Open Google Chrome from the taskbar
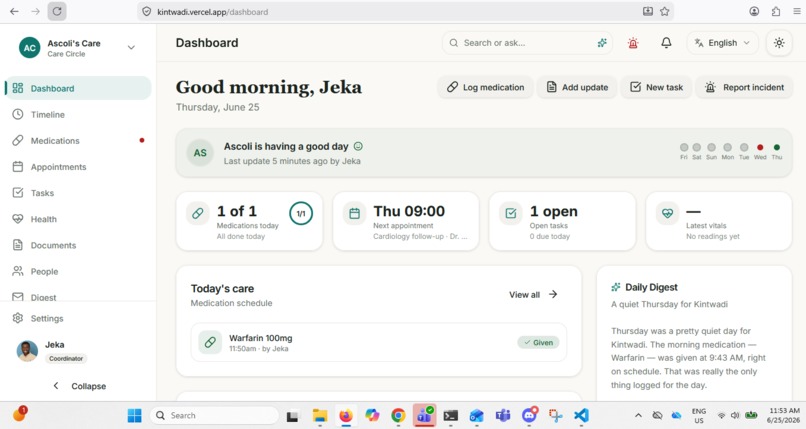The image size is (806, 429). point(398,415)
